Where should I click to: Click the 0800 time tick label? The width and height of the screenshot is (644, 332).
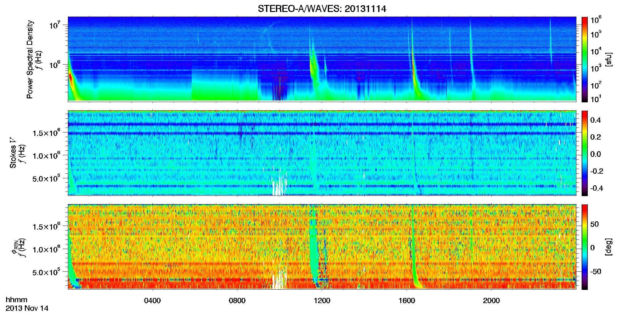237,301
